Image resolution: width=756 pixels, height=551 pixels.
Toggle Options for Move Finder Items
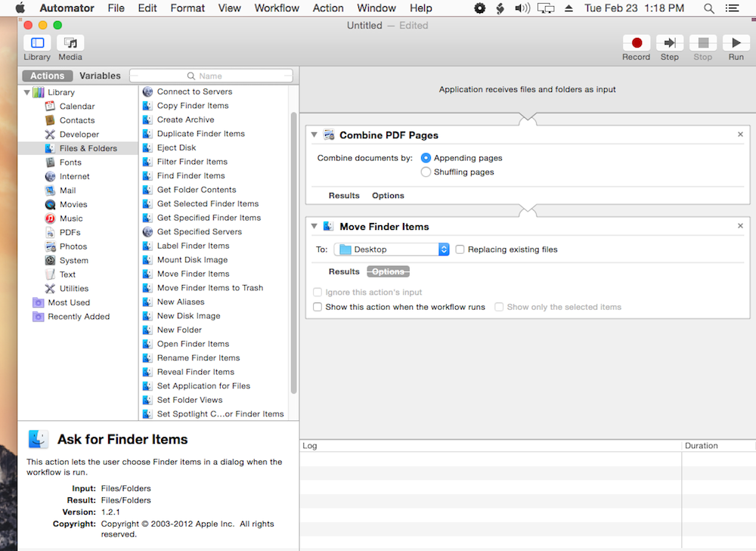point(388,271)
